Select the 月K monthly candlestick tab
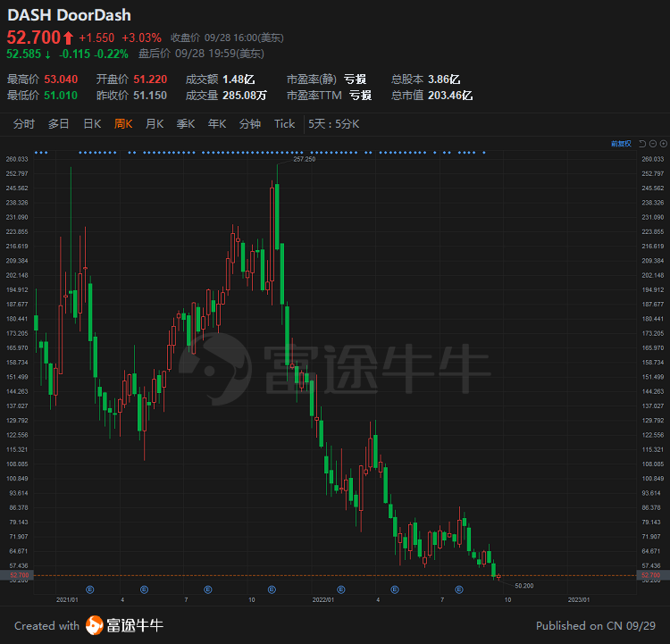This screenshot has height=644, width=670. click(155, 124)
